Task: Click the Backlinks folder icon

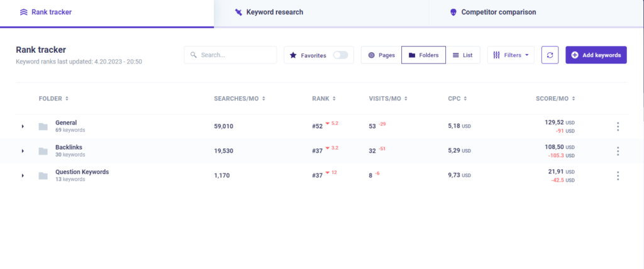Action: [x=43, y=151]
